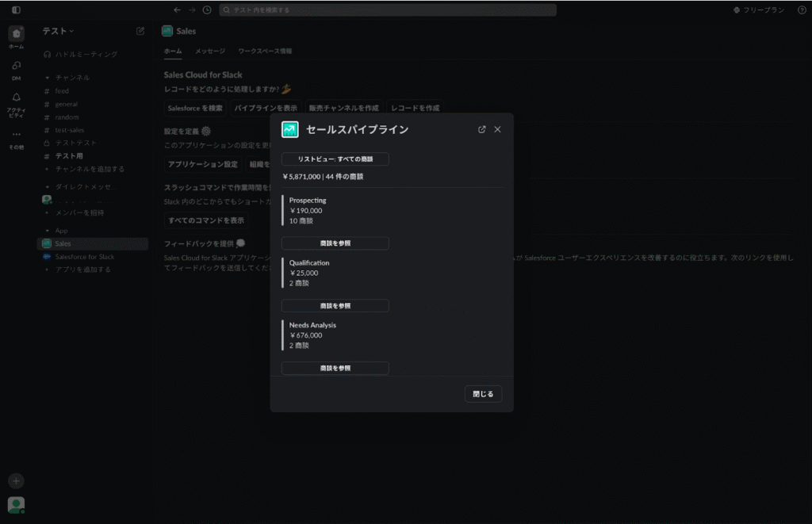812x524 pixels.
Task: Click the compose new message icon
Action: point(140,31)
